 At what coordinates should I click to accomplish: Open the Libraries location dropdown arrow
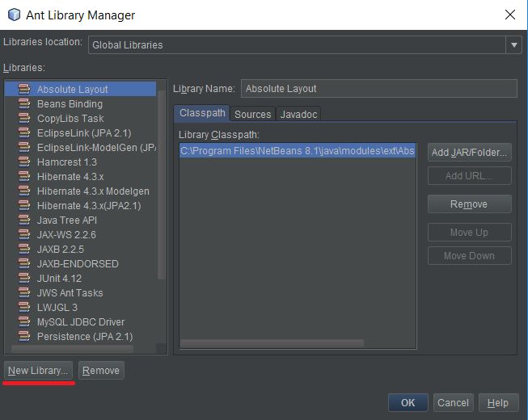(514, 44)
